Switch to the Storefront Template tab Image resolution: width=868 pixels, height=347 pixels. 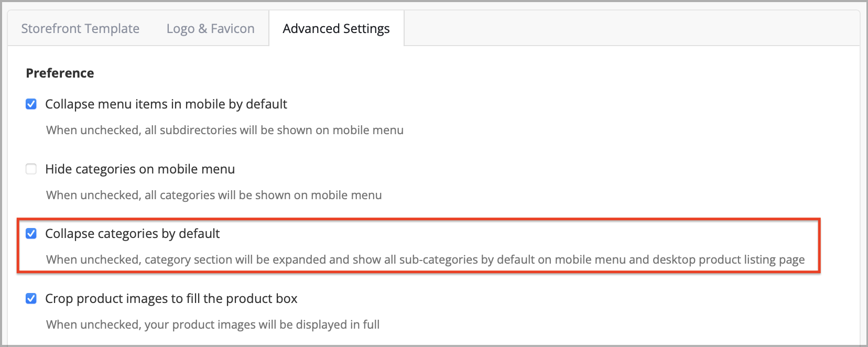80,28
